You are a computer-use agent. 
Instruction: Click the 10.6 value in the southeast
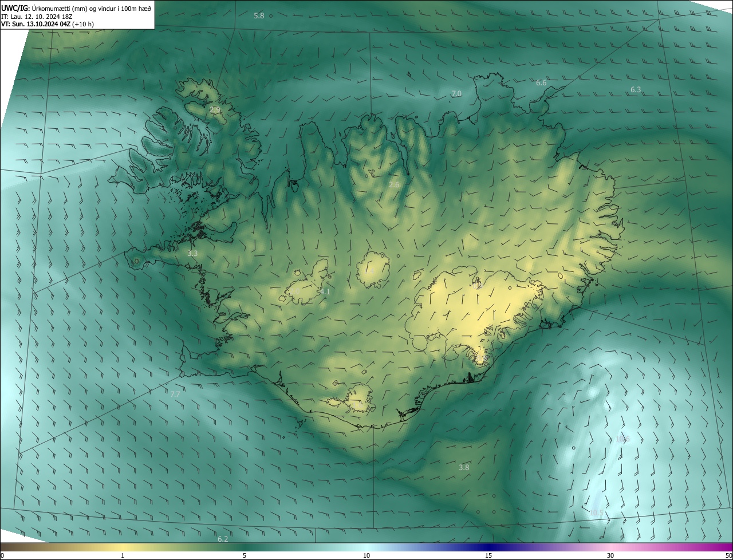tap(622, 439)
